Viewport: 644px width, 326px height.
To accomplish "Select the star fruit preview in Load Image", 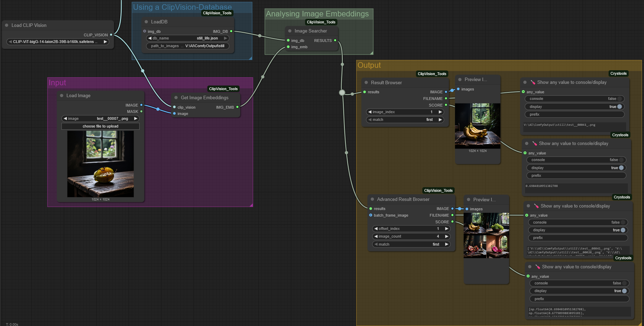I will click(100, 164).
